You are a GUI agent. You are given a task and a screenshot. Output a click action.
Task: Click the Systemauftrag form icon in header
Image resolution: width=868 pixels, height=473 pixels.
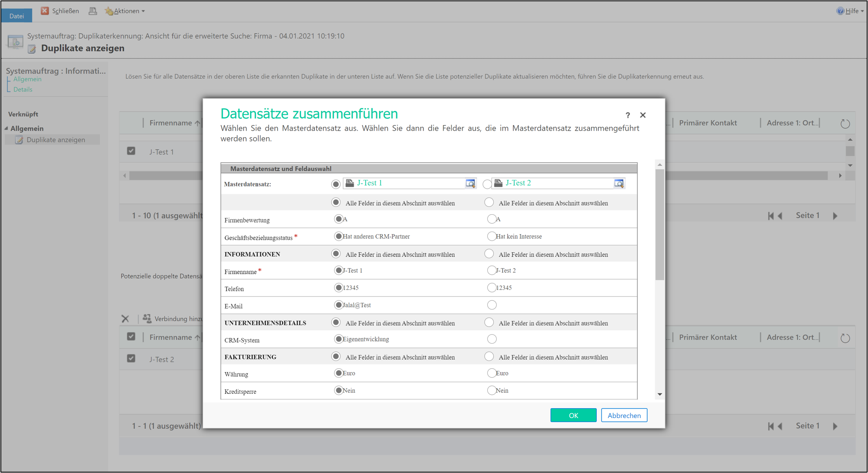15,42
